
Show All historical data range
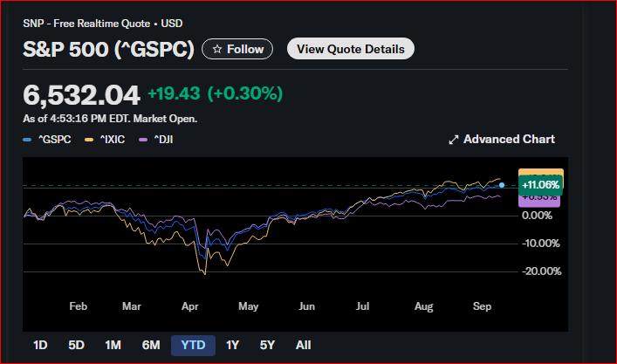[x=303, y=345]
